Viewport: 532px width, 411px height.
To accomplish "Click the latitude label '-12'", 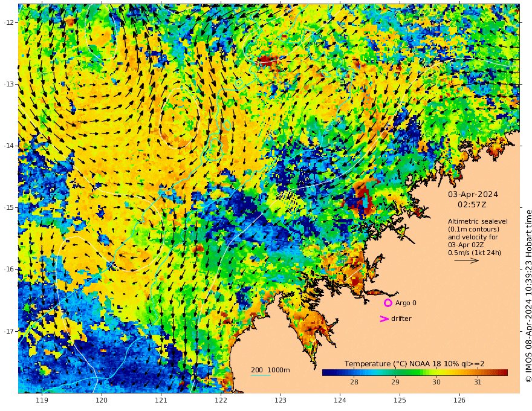I will point(9,22).
